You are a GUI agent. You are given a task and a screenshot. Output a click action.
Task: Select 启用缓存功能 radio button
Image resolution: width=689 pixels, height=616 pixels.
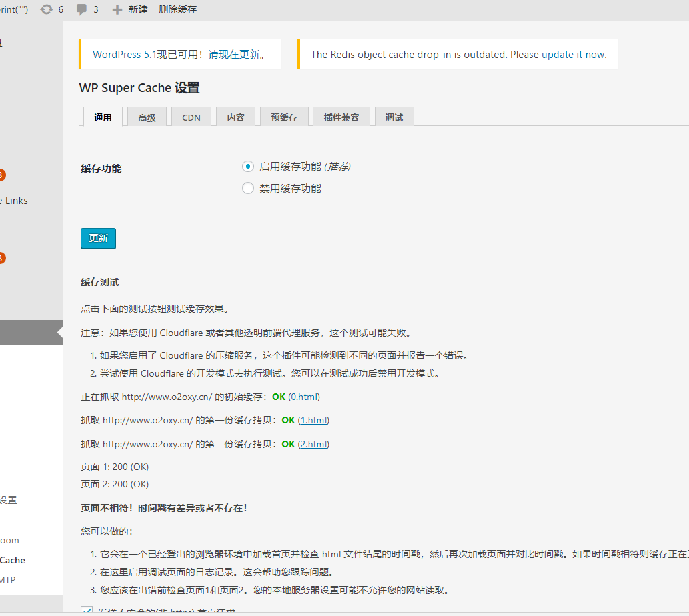[x=248, y=167]
